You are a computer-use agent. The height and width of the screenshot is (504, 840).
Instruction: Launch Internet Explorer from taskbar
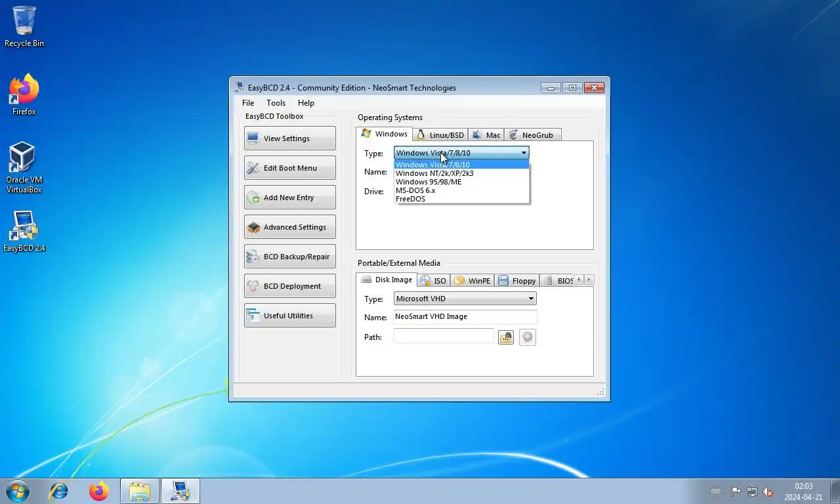pyautogui.click(x=59, y=491)
